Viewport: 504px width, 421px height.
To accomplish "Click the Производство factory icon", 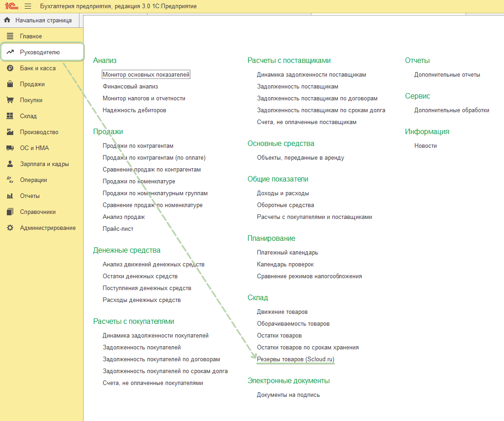I will 10,132.
